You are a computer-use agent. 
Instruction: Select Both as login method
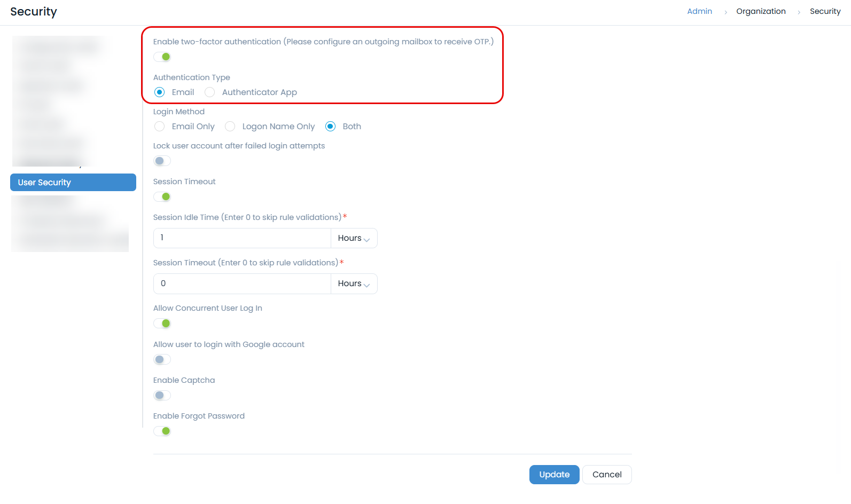click(330, 127)
